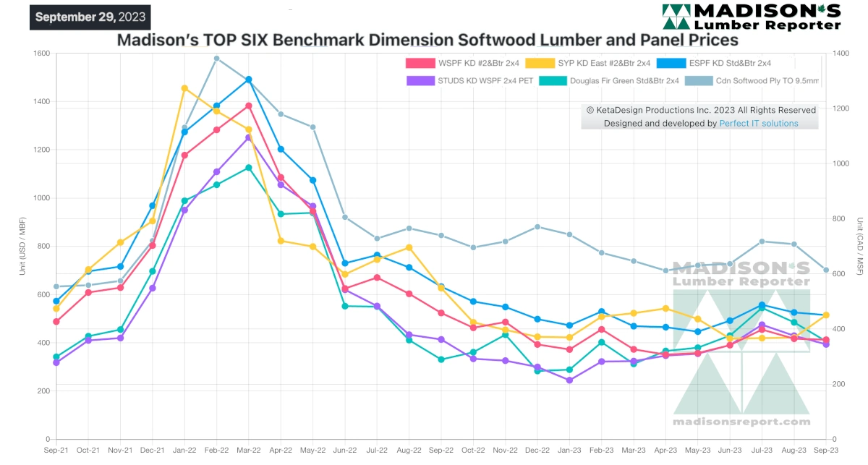Screen dimensions: 868x465
Task: Click the Sep-23 plywood end data point
Action: [x=826, y=270]
